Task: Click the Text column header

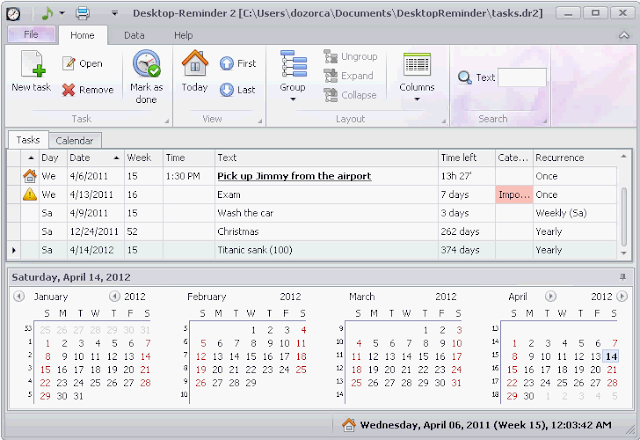Action: click(326, 158)
